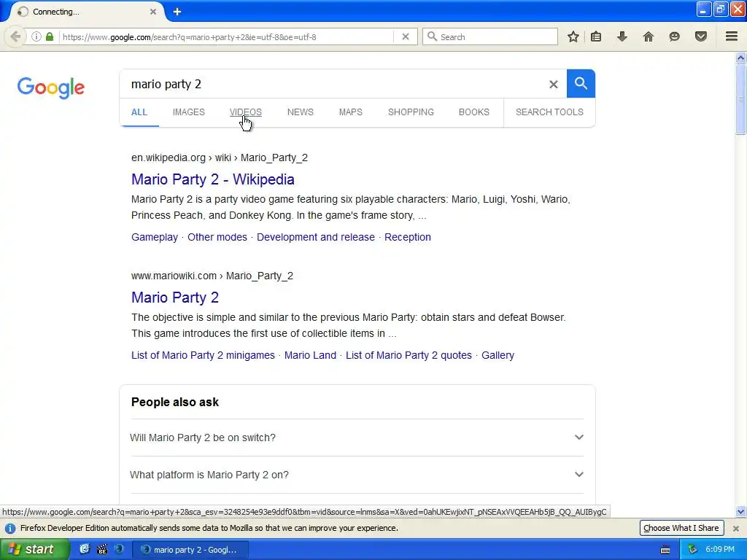747x560 pixels.
Task: Click the People also ask heading
Action: [x=175, y=402]
